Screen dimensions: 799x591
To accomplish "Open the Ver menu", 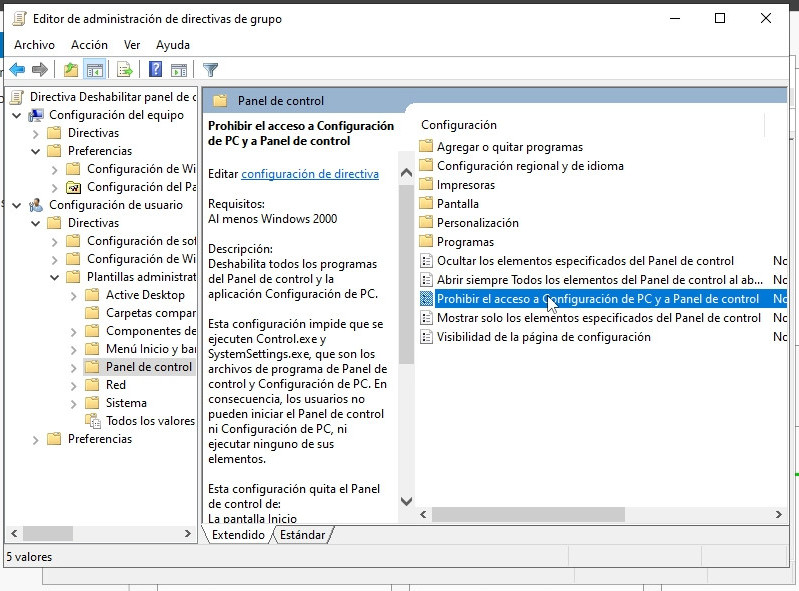I will point(132,45).
